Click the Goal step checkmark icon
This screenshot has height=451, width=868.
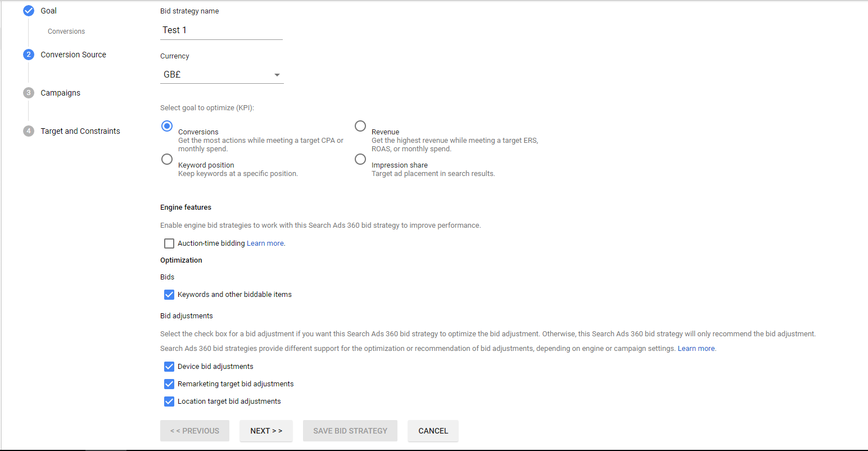point(29,11)
